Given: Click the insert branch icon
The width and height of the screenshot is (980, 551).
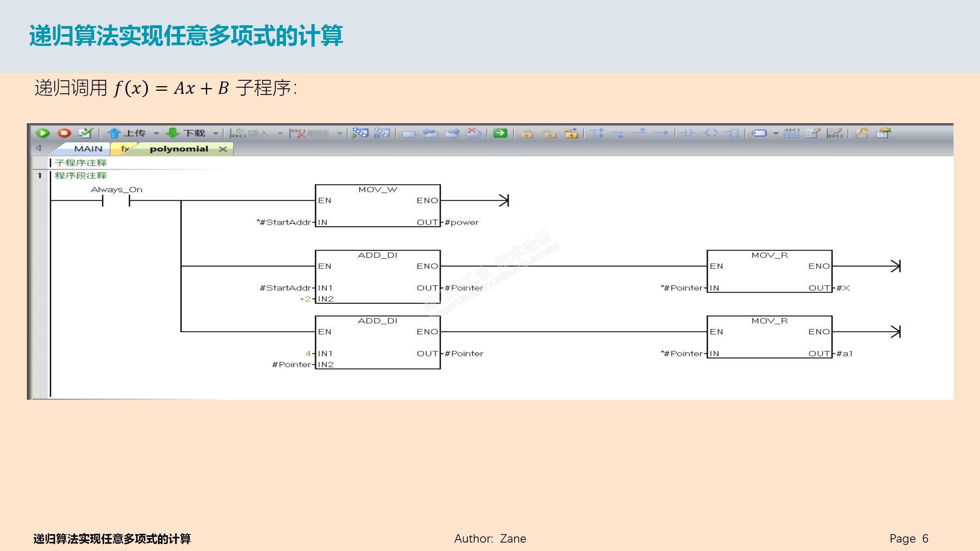Looking at the screenshot, I should pyautogui.click(x=596, y=133).
